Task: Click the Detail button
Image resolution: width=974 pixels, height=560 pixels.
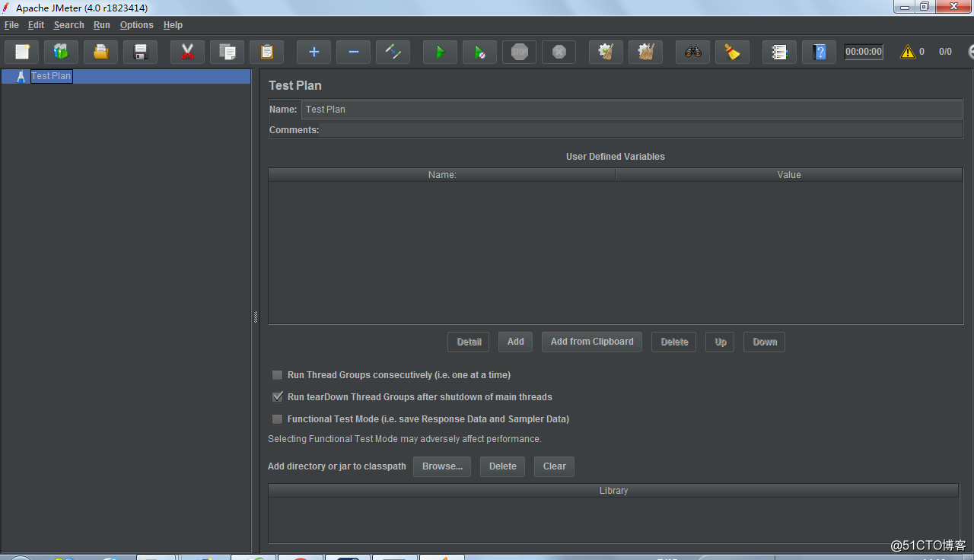Action: (469, 342)
